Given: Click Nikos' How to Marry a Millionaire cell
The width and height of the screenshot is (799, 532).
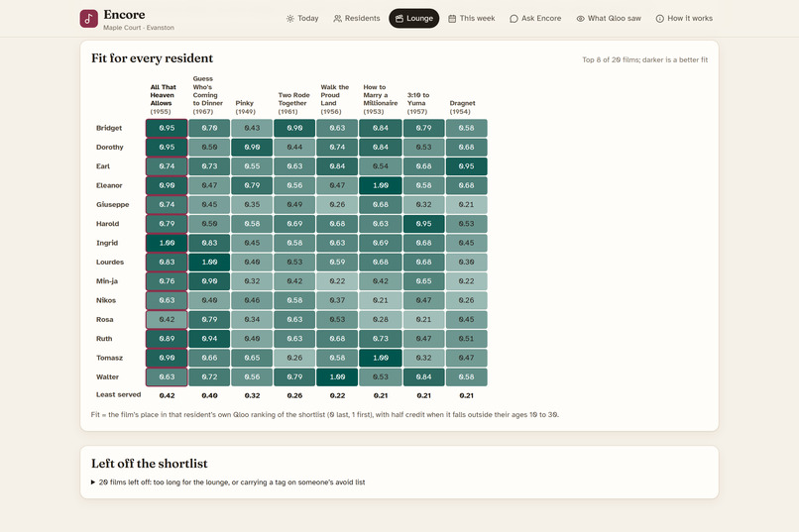Looking at the screenshot, I should (381, 300).
